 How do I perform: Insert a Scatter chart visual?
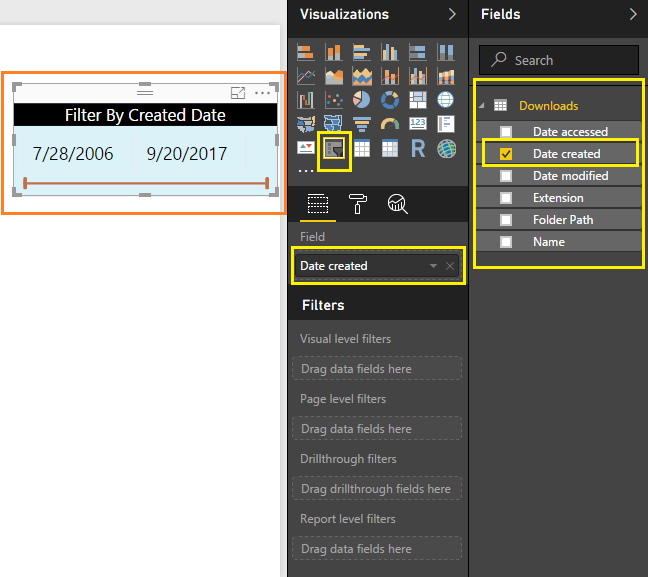point(334,100)
